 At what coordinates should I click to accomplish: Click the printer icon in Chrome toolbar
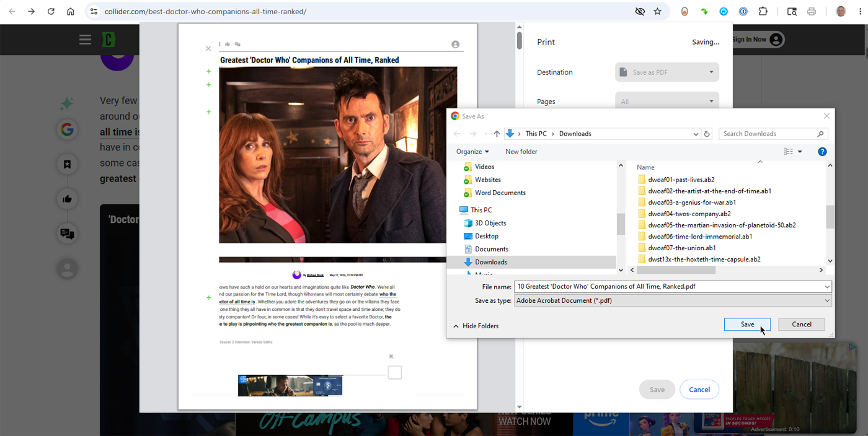point(812,11)
